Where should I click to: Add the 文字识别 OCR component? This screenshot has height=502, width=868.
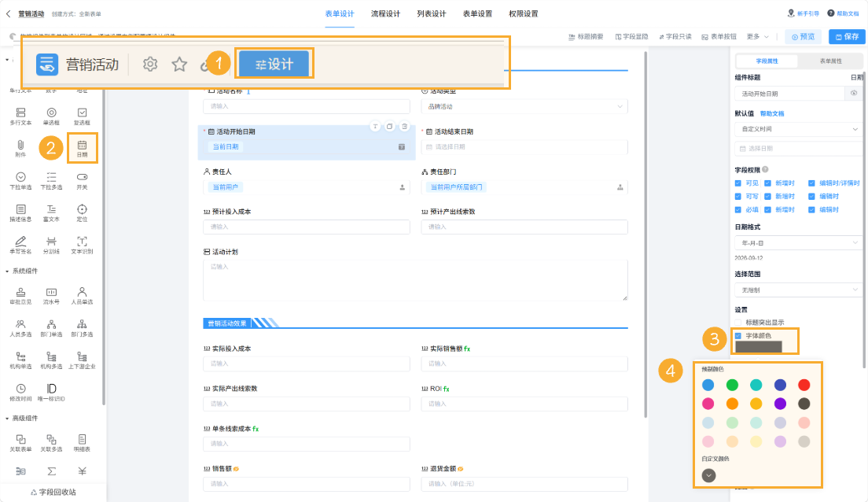[82, 245]
